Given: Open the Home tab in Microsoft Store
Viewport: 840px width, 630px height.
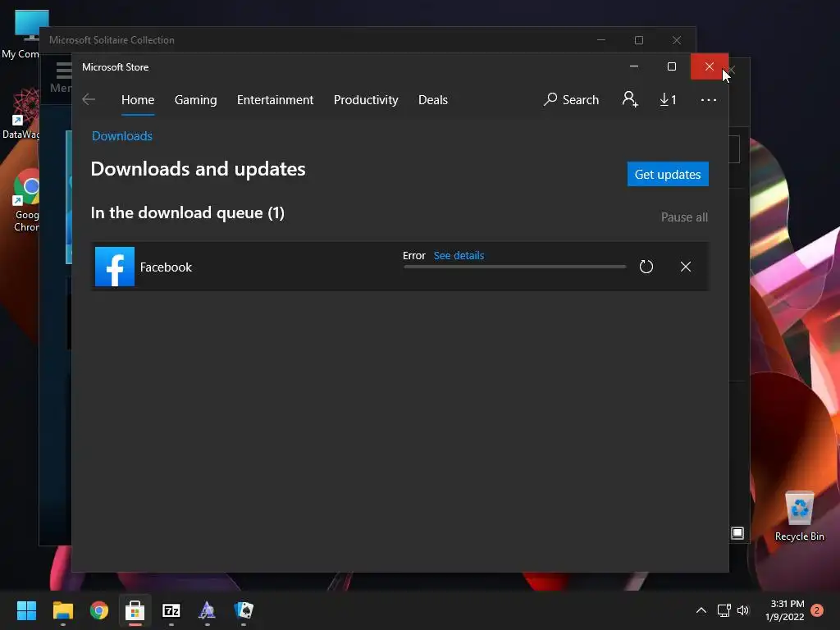Looking at the screenshot, I should pos(138,100).
